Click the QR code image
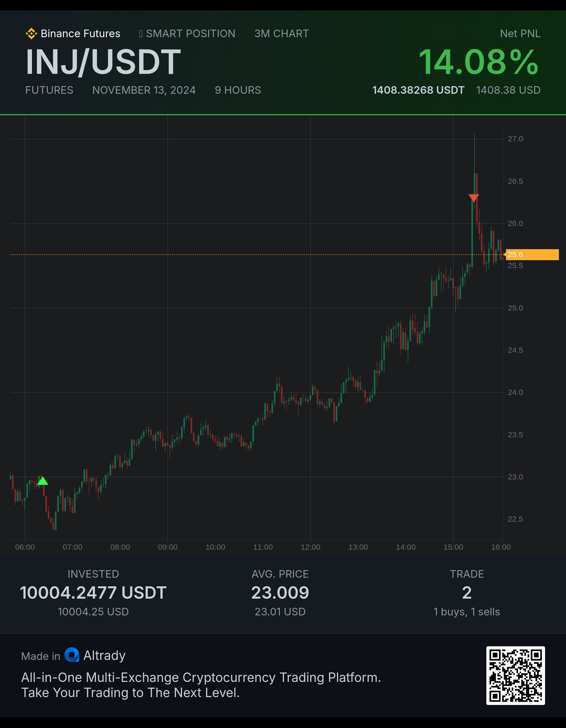 point(515,675)
